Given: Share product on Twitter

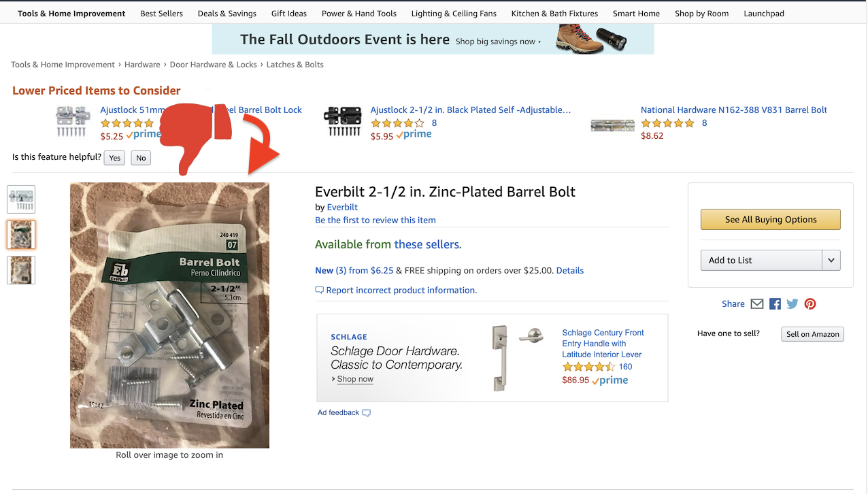Looking at the screenshot, I should (x=792, y=304).
